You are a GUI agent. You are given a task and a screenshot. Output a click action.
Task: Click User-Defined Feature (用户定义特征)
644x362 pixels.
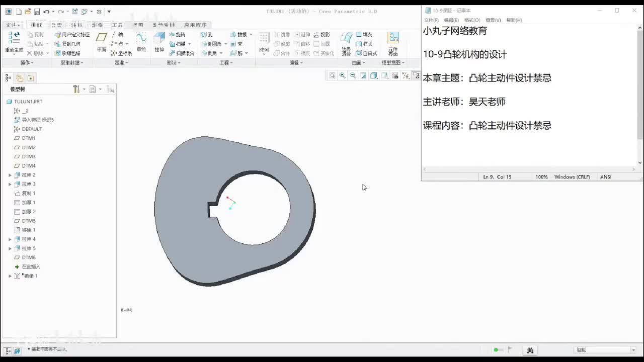tap(72, 35)
